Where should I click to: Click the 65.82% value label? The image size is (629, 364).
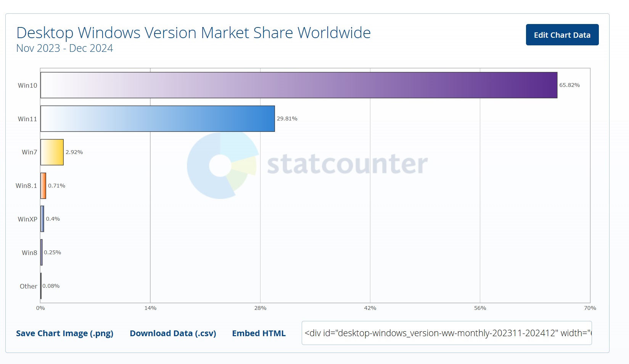[x=569, y=85]
